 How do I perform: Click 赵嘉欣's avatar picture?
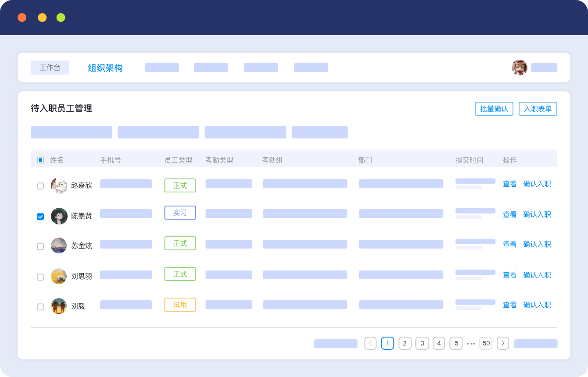59,185
